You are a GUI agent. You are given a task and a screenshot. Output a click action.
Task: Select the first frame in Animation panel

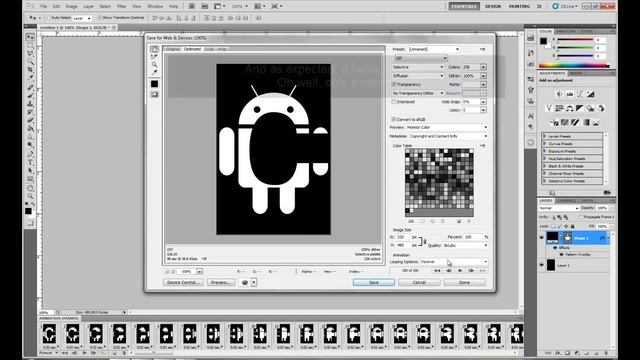pos(49,336)
